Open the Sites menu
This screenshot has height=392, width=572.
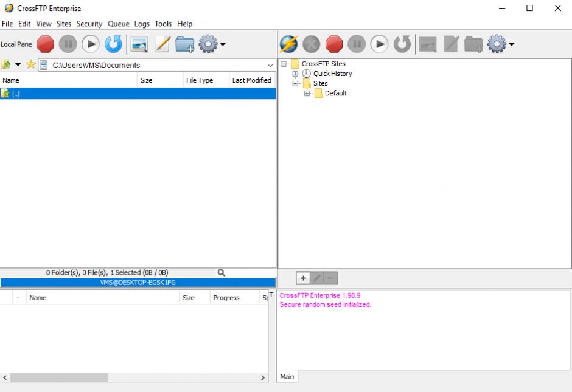[x=63, y=24]
